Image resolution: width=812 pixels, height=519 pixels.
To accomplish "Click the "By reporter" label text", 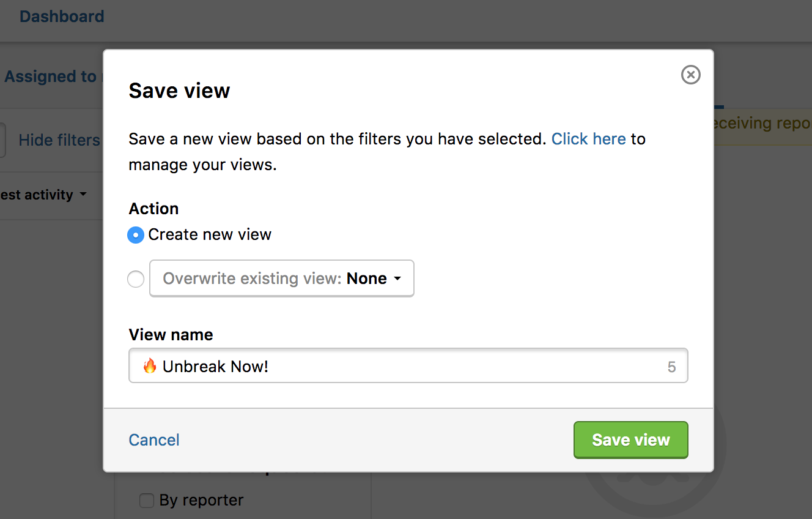I will 201,501.
